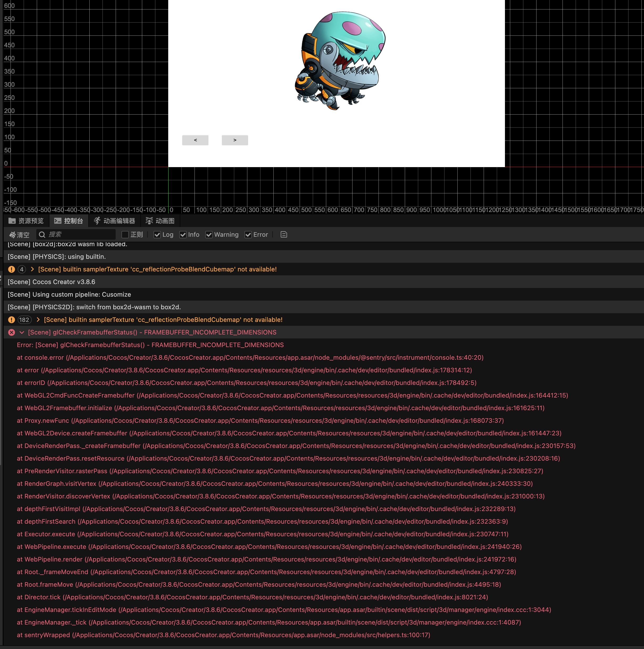The width and height of the screenshot is (644, 649).
Task: Disable the Error filter checkbox
Action: 248,234
